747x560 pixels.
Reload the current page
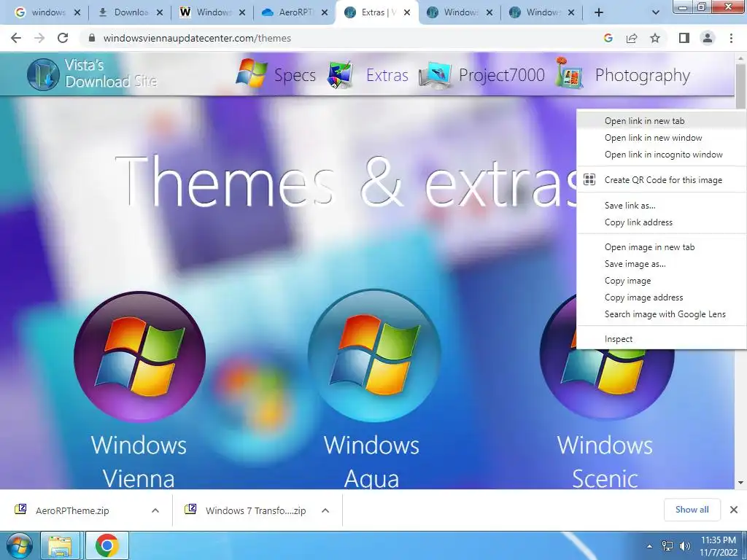(63, 38)
